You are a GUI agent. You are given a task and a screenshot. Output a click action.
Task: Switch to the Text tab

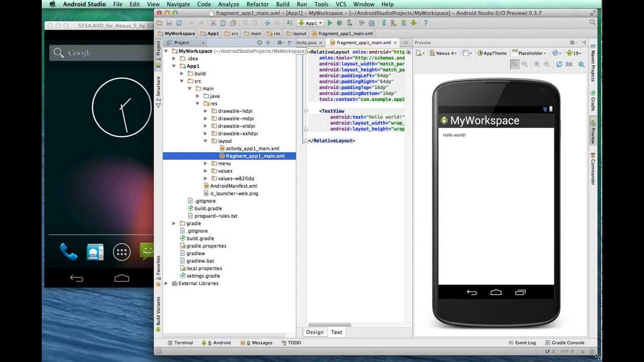tap(337, 332)
